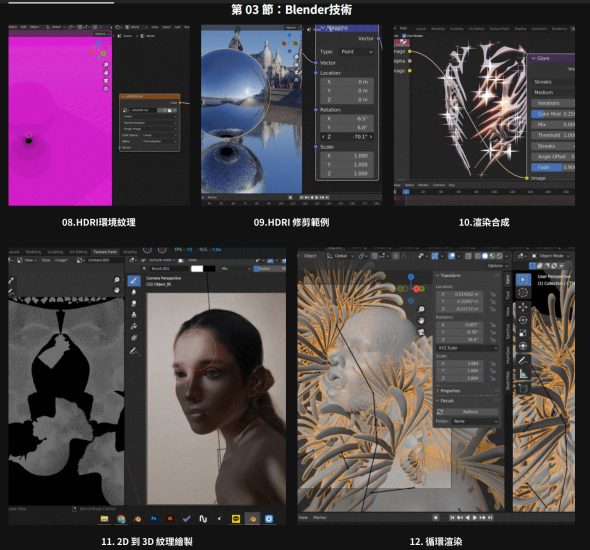This screenshot has height=550, width=590.
Task: Adjust the Fade slider in Glare node
Action: [553, 167]
